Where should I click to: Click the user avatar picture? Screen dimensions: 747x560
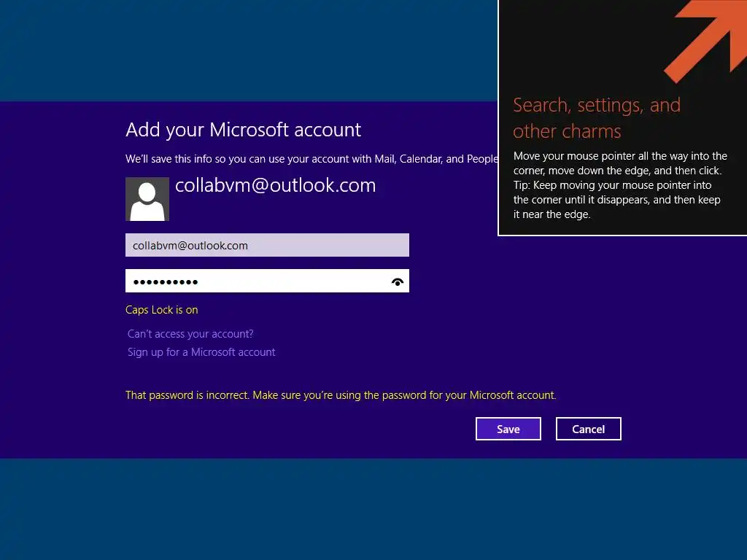pyautogui.click(x=147, y=199)
